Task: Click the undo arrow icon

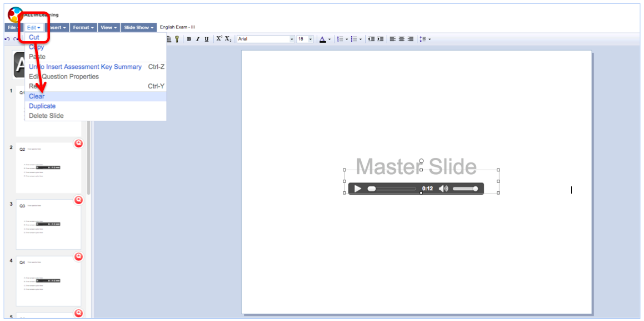Action: tap(7, 39)
